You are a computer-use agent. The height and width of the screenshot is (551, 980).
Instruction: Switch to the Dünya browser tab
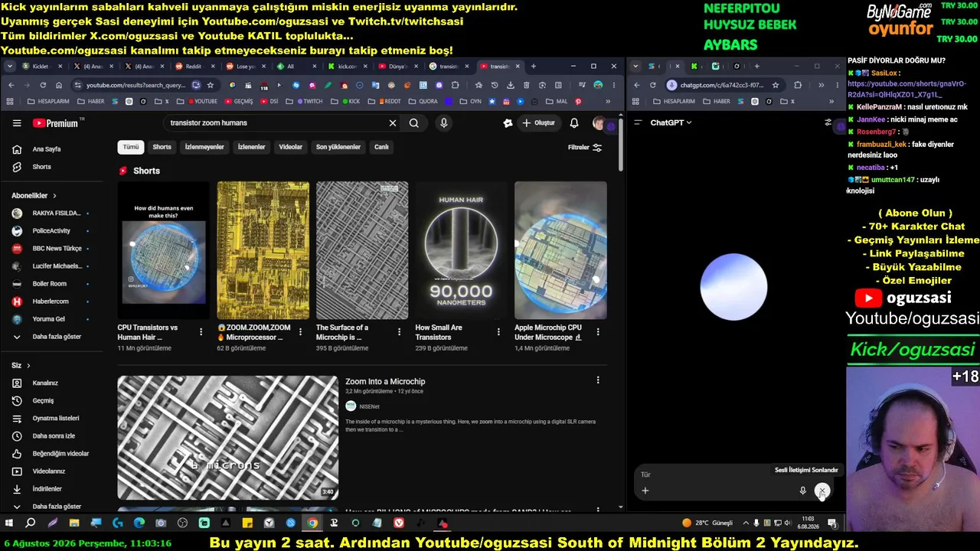[399, 67]
